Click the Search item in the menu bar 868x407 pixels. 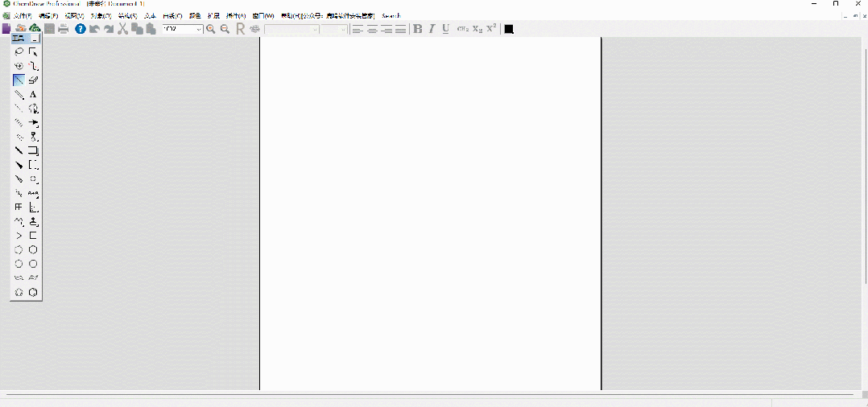click(x=391, y=15)
